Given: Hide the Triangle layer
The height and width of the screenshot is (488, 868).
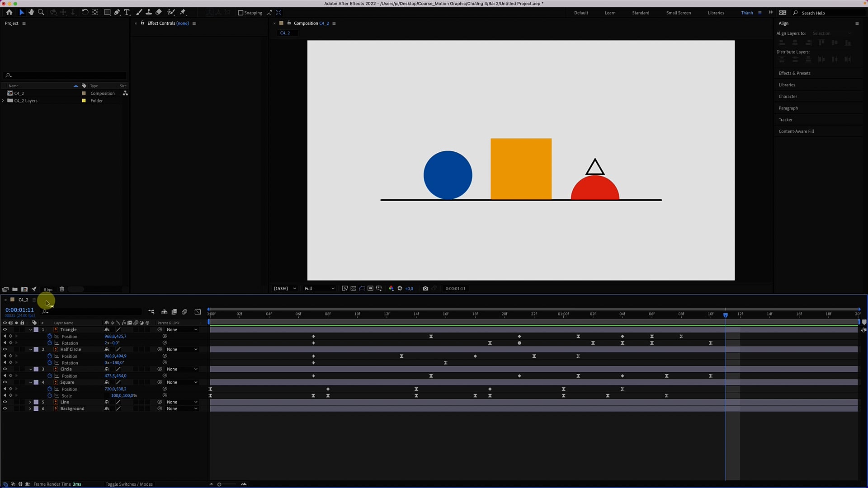Looking at the screenshot, I should 5,330.
